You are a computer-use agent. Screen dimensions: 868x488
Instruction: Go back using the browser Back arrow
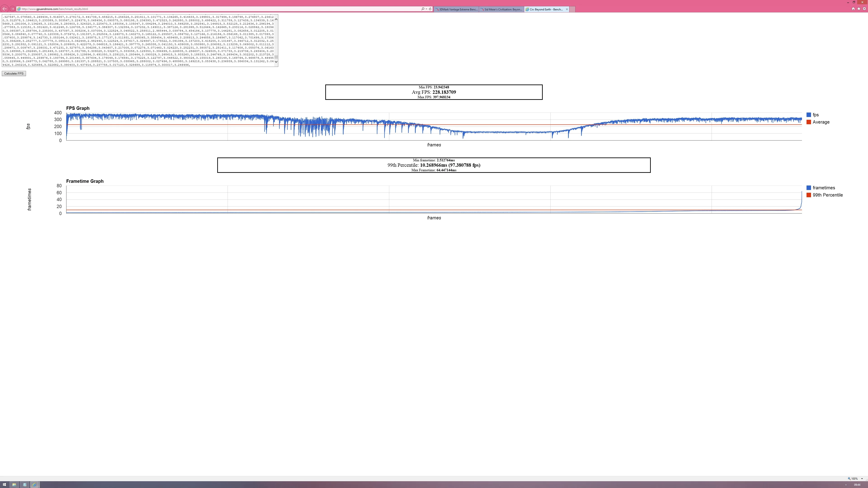(x=5, y=9)
